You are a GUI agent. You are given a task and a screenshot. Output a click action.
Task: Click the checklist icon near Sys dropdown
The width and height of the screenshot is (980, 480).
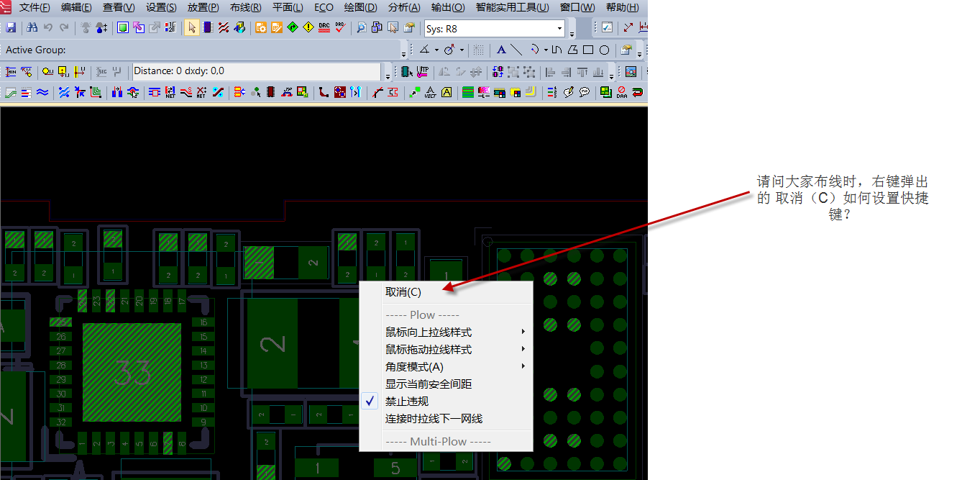click(607, 28)
